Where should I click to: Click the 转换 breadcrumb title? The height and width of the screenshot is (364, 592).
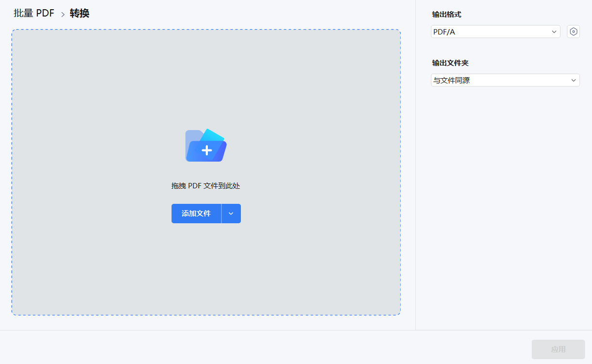tap(79, 13)
